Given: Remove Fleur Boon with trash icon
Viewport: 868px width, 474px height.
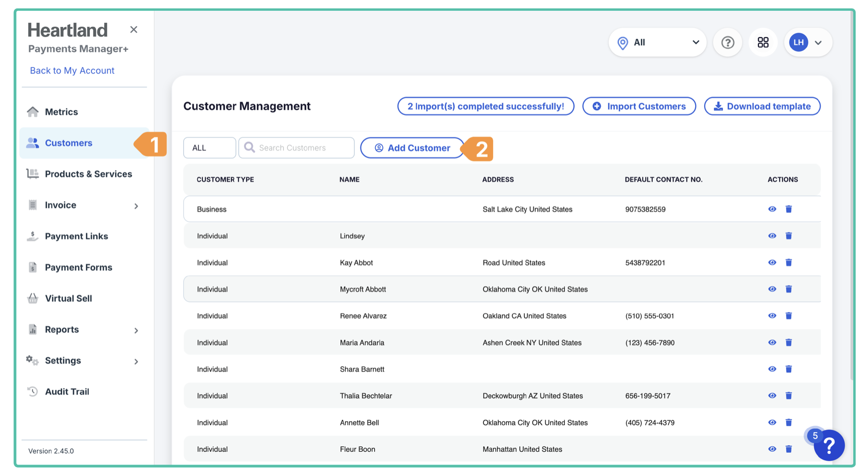Looking at the screenshot, I should coord(789,449).
